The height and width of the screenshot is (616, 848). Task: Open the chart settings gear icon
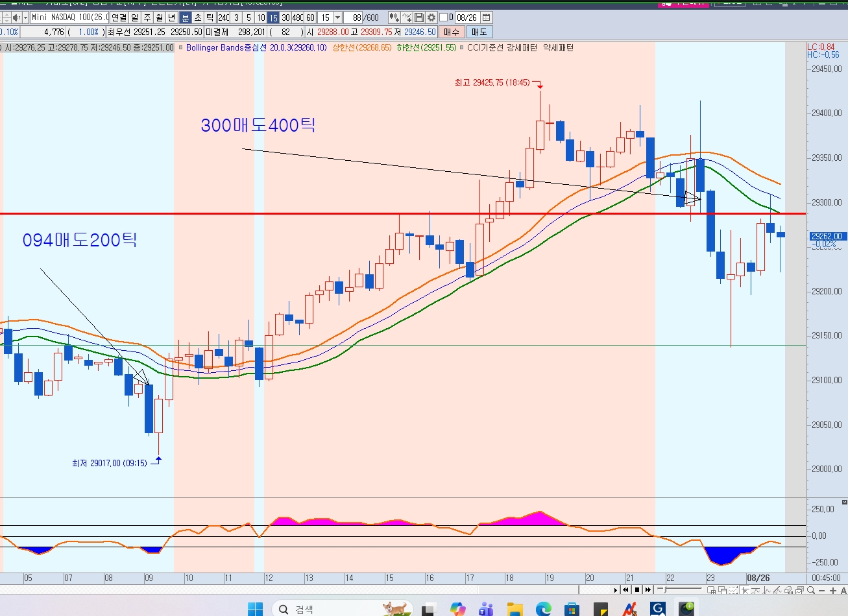point(431,18)
